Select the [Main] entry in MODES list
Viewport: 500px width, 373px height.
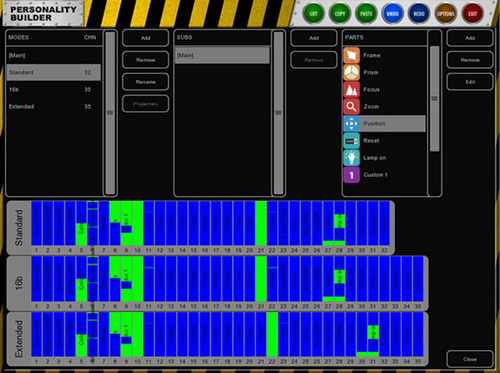coord(54,55)
